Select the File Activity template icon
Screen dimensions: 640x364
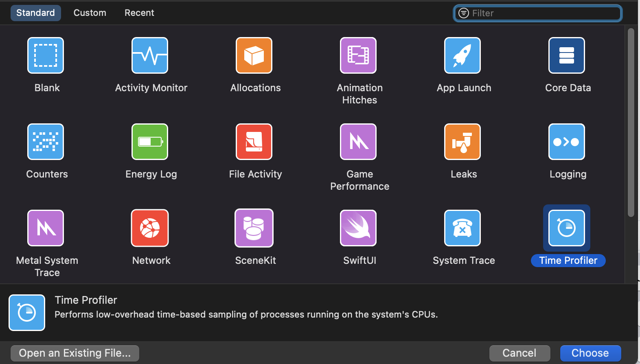pos(254,142)
